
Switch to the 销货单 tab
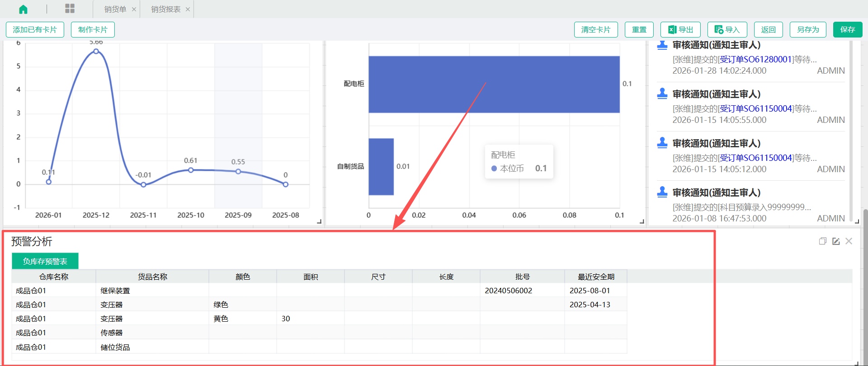pyautogui.click(x=115, y=9)
